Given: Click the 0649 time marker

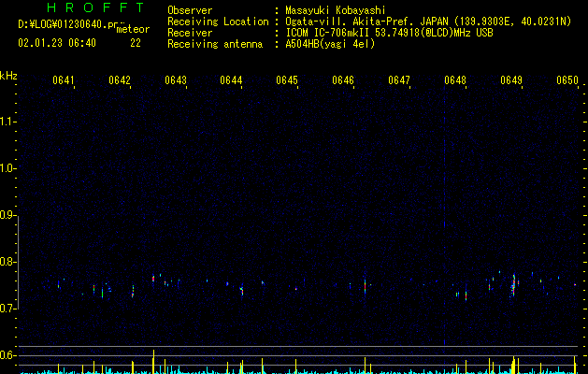Looking at the screenshot, I should pyautogui.click(x=511, y=80).
